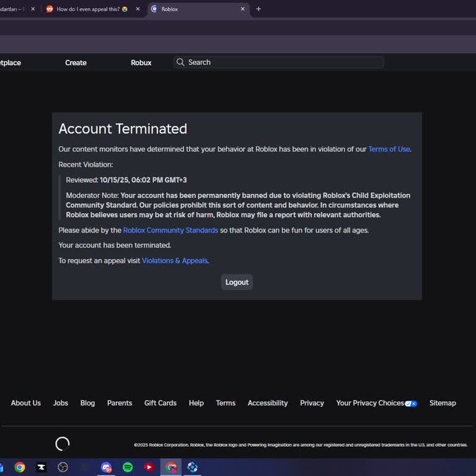Click the loading spinner near the footer

[x=62, y=444]
